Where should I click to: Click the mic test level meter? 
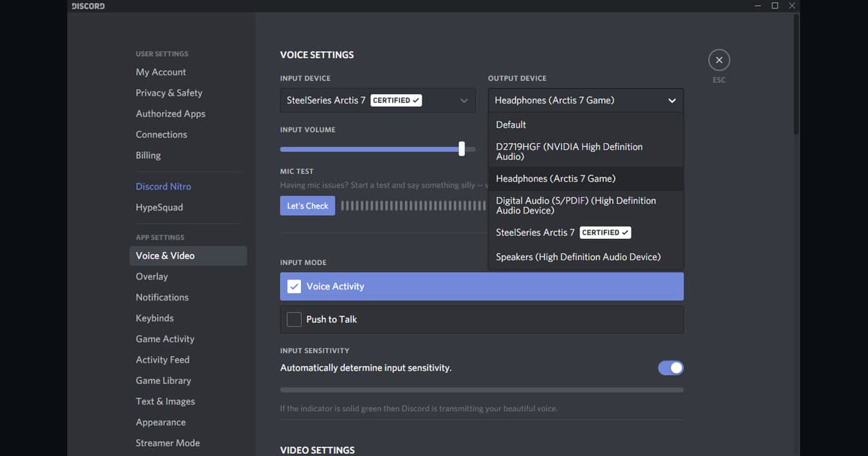tap(414, 206)
